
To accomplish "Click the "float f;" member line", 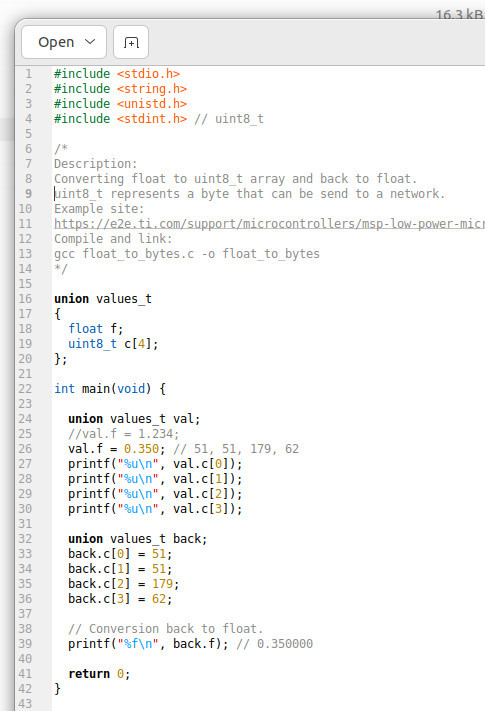I will point(96,329).
